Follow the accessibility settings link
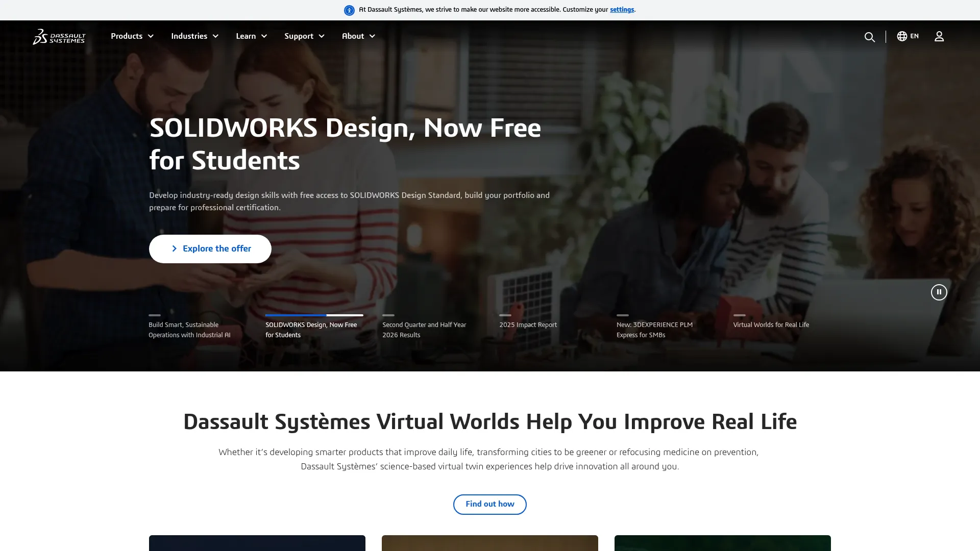This screenshot has width=980, height=551. click(622, 10)
